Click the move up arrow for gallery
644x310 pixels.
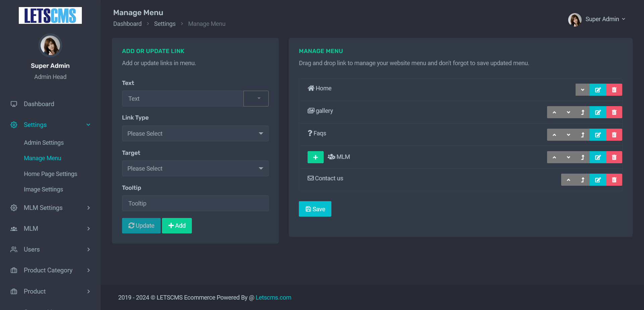[x=554, y=112]
